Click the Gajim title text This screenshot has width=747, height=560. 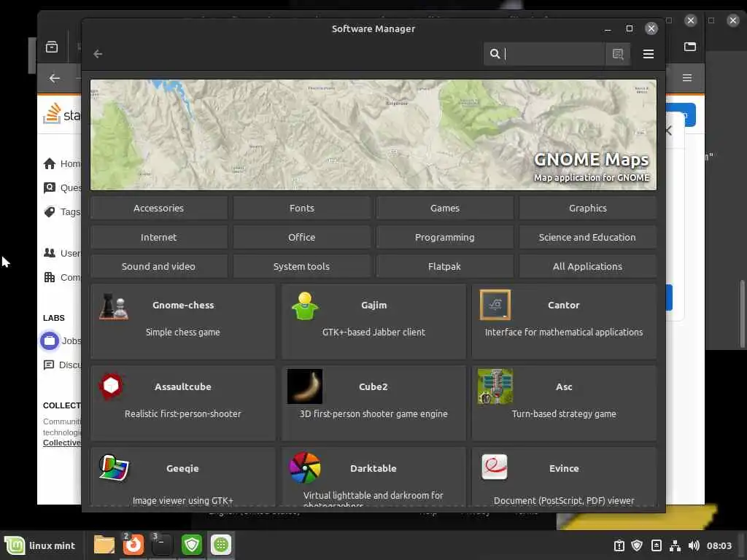tap(373, 305)
